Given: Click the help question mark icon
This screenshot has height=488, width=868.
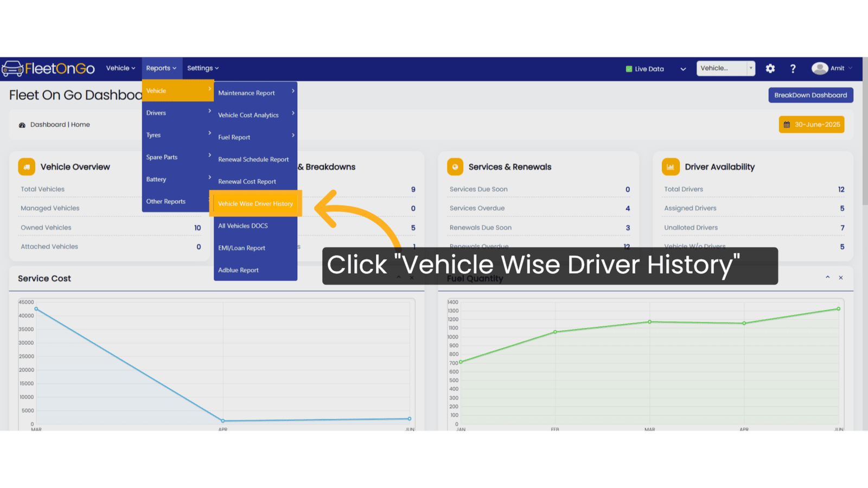Looking at the screenshot, I should (793, 68).
